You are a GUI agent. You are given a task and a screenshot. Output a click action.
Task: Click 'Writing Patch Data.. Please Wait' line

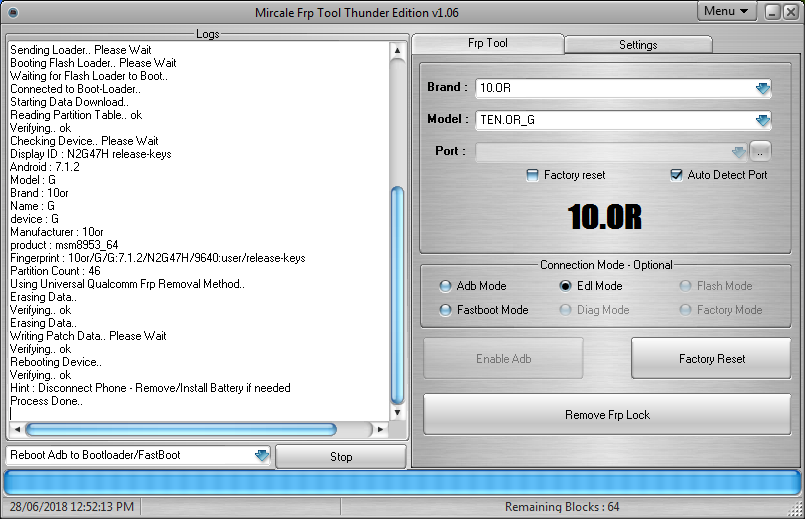pos(88,336)
